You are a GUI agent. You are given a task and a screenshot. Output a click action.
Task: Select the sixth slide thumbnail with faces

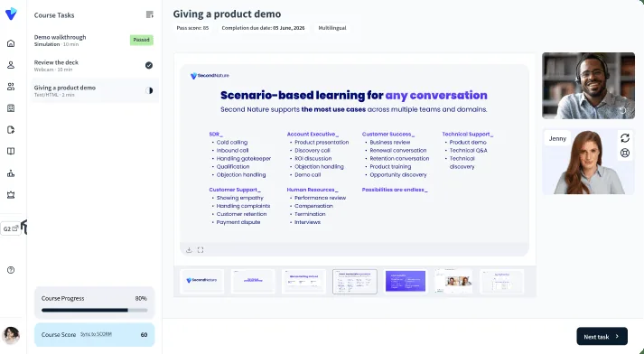point(453,282)
